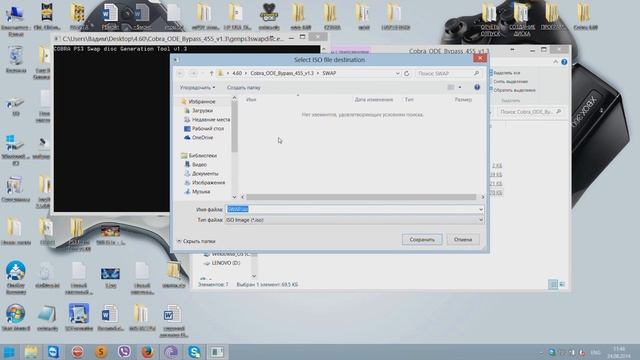Select the SWAP breadcrumb segment
This screenshot has width=640, height=360.
click(329, 73)
